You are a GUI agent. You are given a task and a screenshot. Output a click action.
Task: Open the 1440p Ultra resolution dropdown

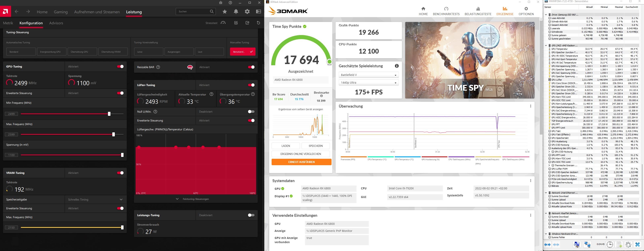[x=369, y=83]
